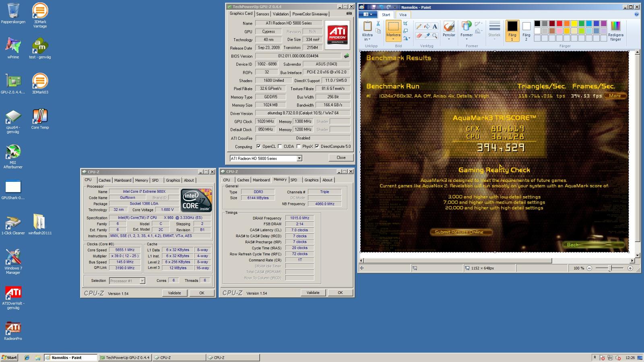Image resolution: width=644 pixels, height=362 pixels.
Task: Click the Paint zoom-in plus button
Action: pyautogui.click(x=630, y=268)
